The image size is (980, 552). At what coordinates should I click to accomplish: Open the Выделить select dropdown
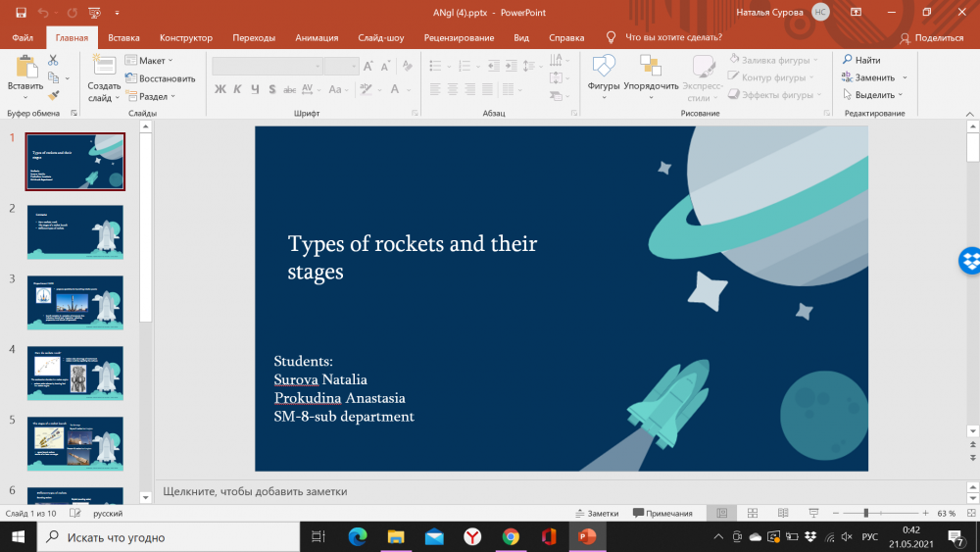[x=873, y=95]
